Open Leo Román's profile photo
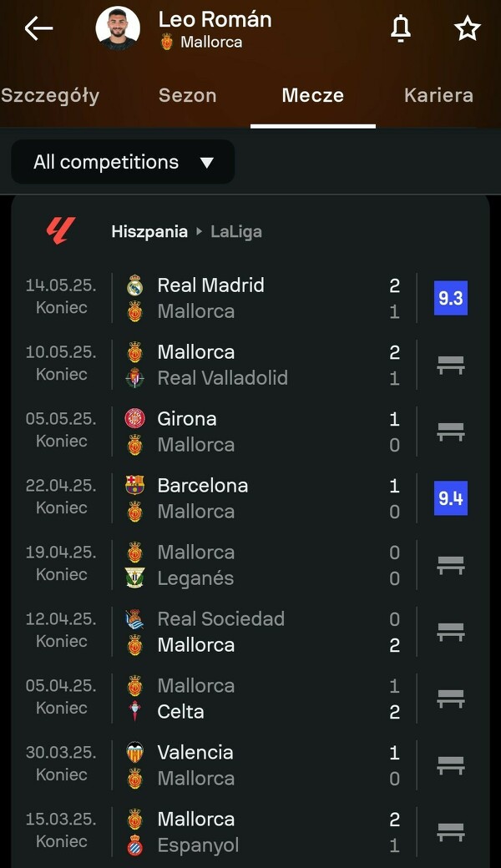This screenshot has height=868, width=501. click(x=118, y=28)
